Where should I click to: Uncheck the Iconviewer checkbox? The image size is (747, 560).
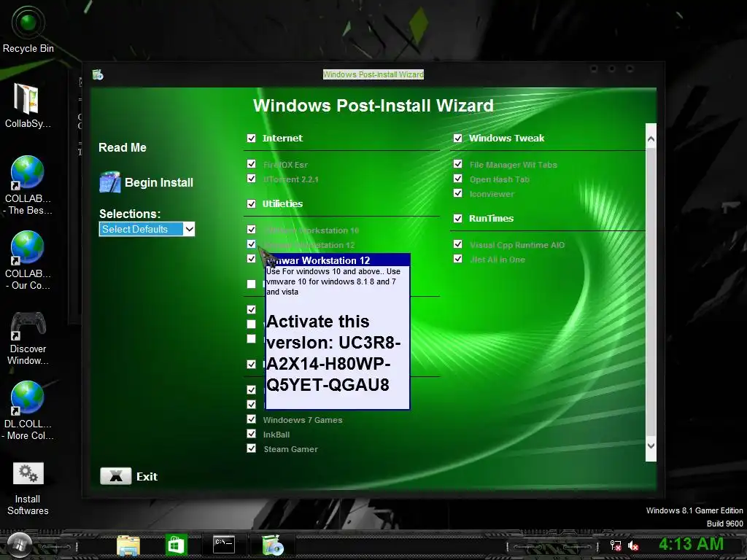[x=457, y=193]
